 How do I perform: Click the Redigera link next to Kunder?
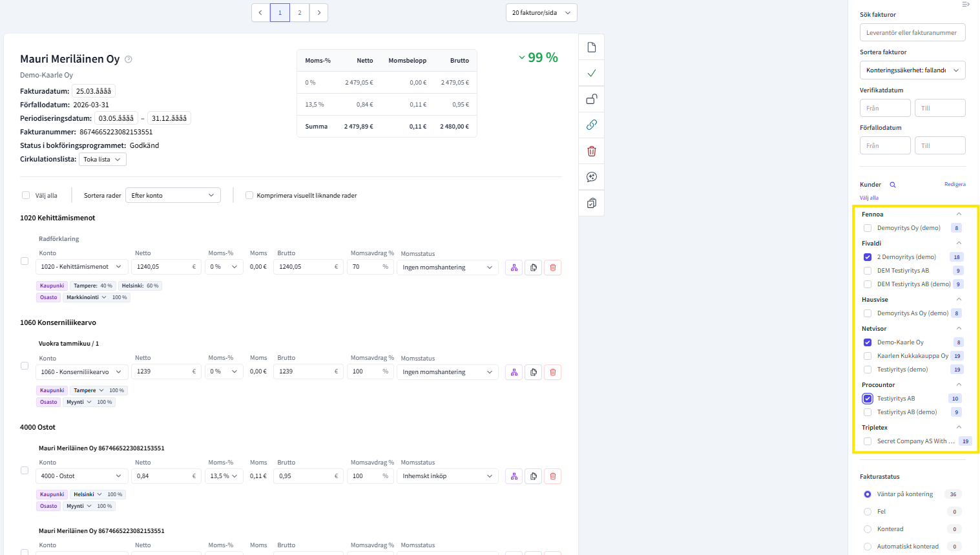955,184
